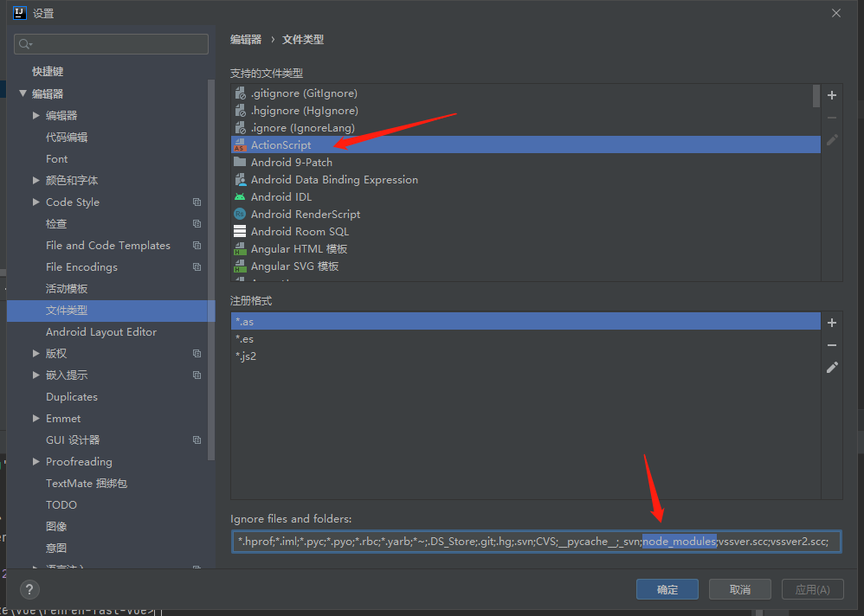Viewport: 864px width, 616px height.
Task: Open TODO settings page
Action: (x=61, y=504)
